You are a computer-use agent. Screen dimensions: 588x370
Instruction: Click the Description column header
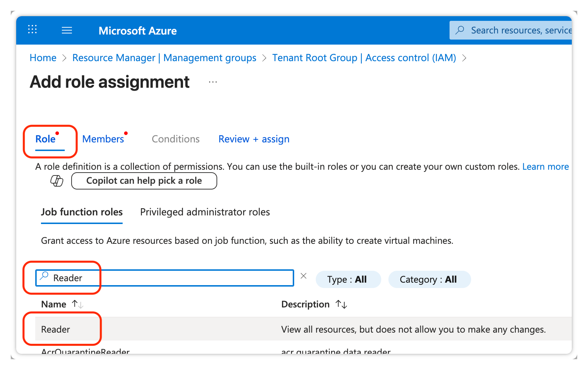tap(305, 305)
